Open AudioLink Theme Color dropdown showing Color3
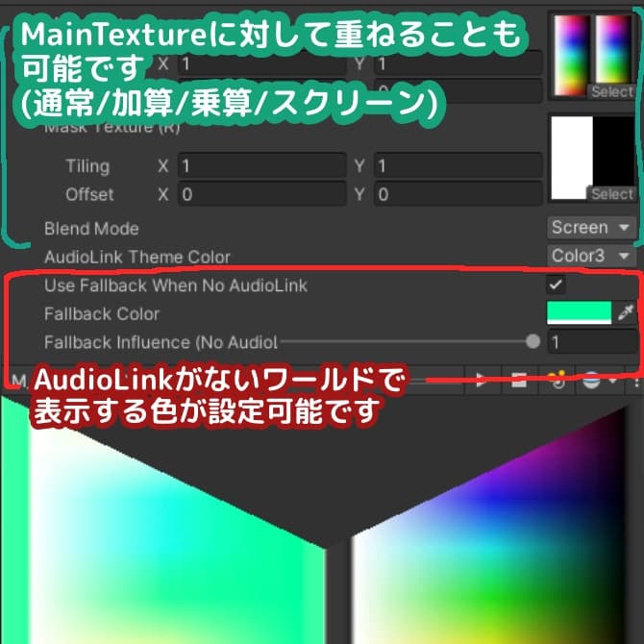The image size is (644, 644). pyautogui.click(x=591, y=256)
